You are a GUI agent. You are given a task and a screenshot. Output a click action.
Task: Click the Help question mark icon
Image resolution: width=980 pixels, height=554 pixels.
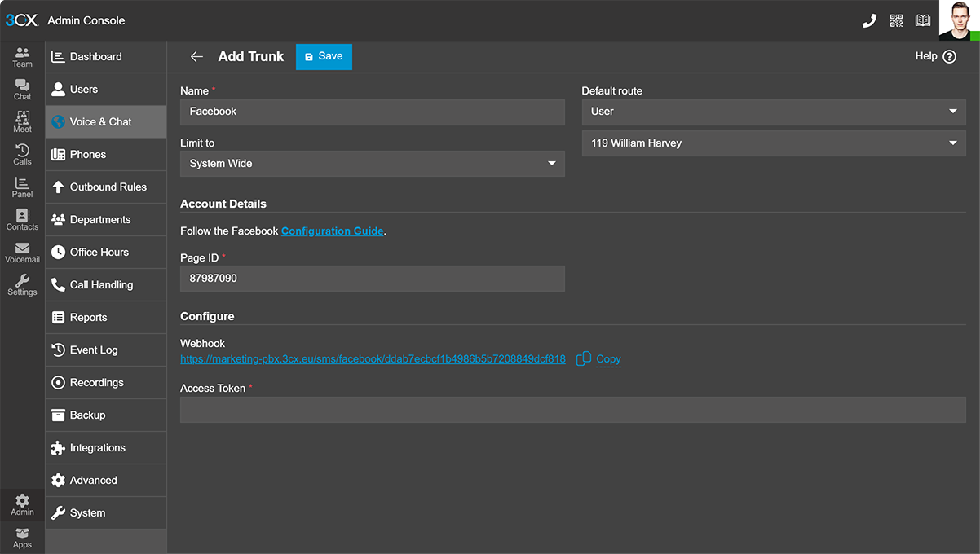pos(949,57)
